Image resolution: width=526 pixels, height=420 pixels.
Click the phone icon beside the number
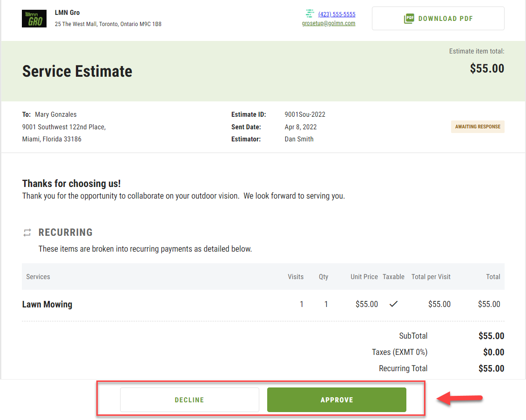[x=310, y=13]
